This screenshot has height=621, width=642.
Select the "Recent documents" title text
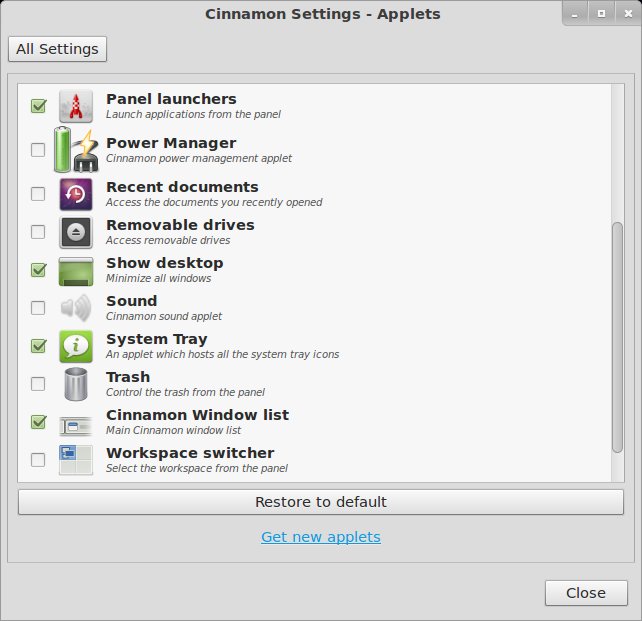182,187
